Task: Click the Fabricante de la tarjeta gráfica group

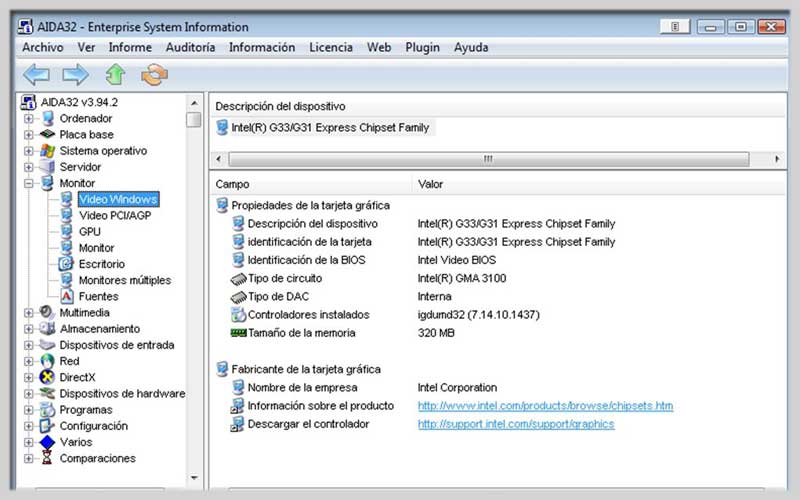Action: (306, 369)
